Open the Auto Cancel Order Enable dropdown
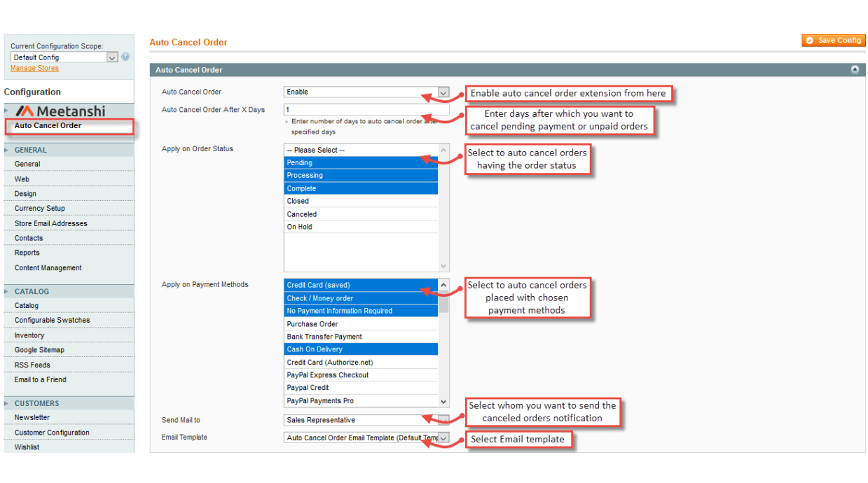The width and height of the screenshot is (868, 483). [366, 92]
